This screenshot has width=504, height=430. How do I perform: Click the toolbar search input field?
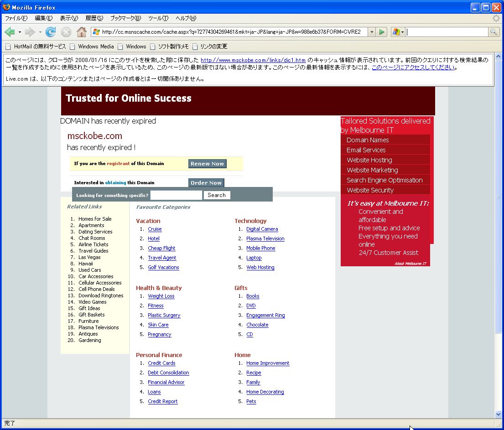447,32
